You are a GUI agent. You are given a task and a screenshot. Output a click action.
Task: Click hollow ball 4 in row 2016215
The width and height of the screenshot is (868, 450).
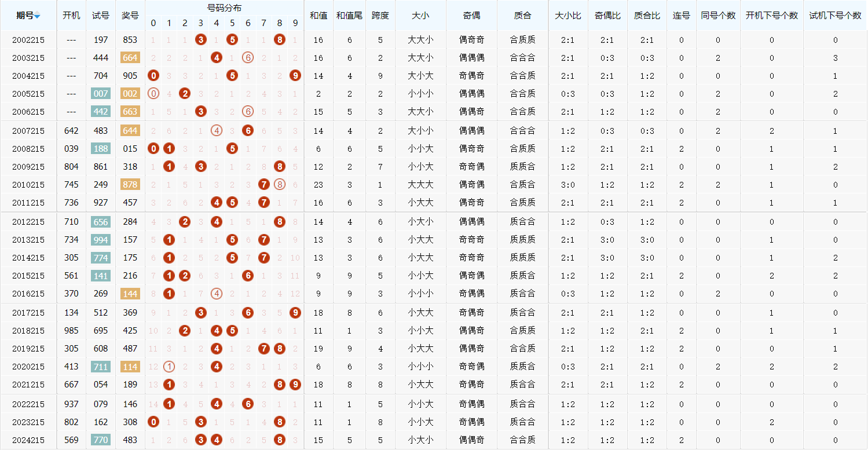217,294
